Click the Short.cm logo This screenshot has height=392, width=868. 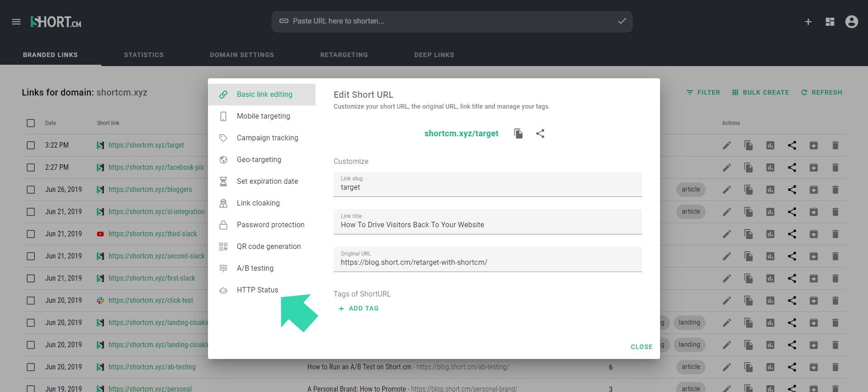pos(56,22)
